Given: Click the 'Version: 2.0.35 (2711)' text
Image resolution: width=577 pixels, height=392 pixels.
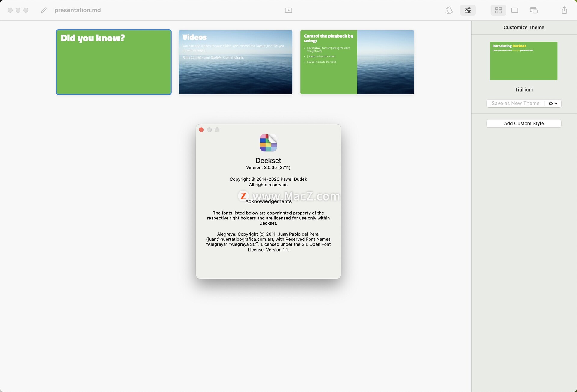Looking at the screenshot, I should point(268,167).
